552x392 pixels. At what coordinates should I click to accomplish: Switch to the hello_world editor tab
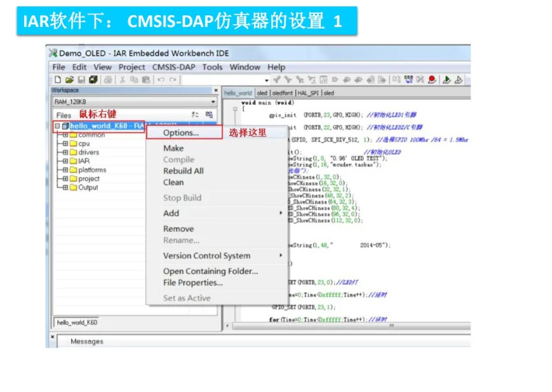(238, 93)
